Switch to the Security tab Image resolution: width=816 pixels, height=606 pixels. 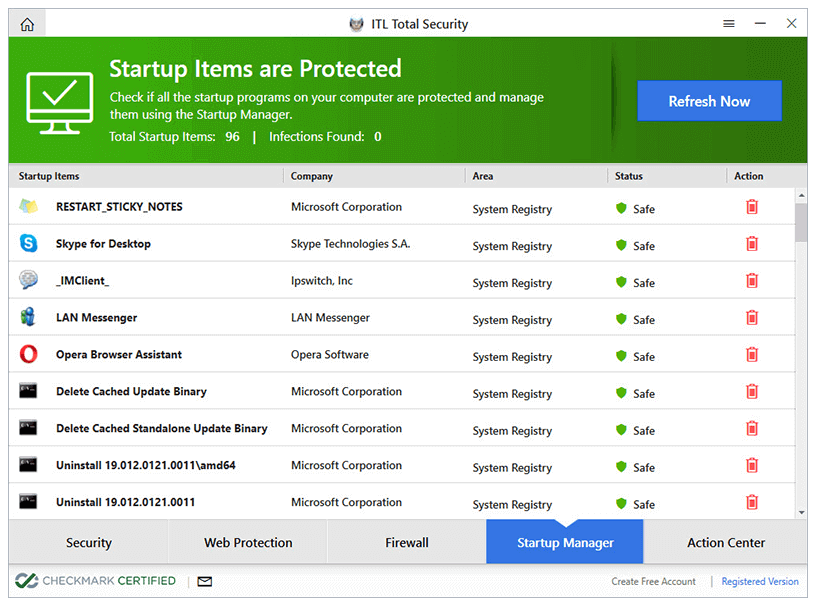pyautogui.click(x=88, y=542)
